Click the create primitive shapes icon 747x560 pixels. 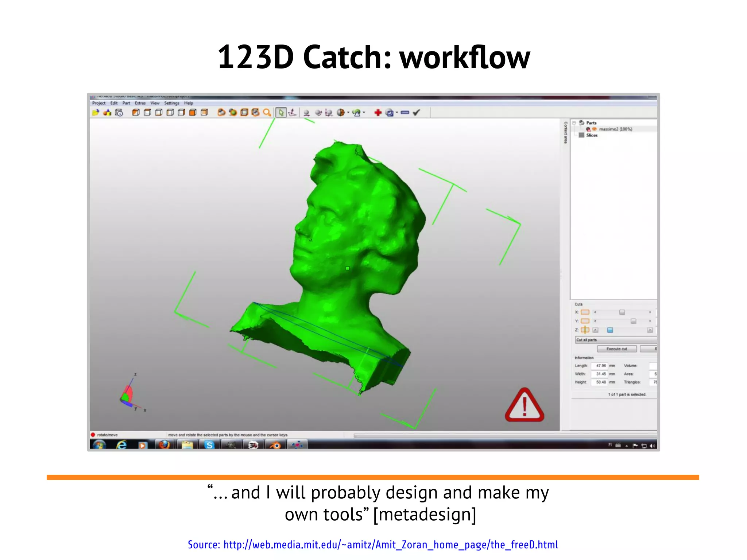point(107,113)
